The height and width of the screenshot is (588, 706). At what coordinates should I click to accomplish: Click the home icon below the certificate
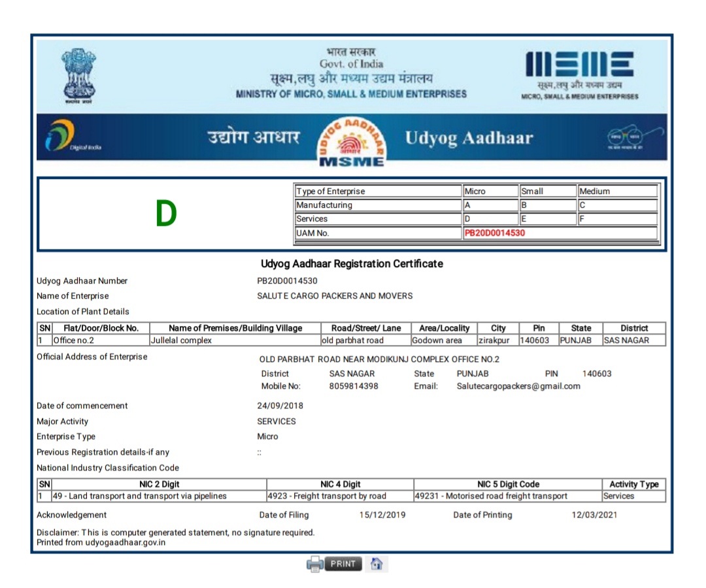click(x=376, y=564)
